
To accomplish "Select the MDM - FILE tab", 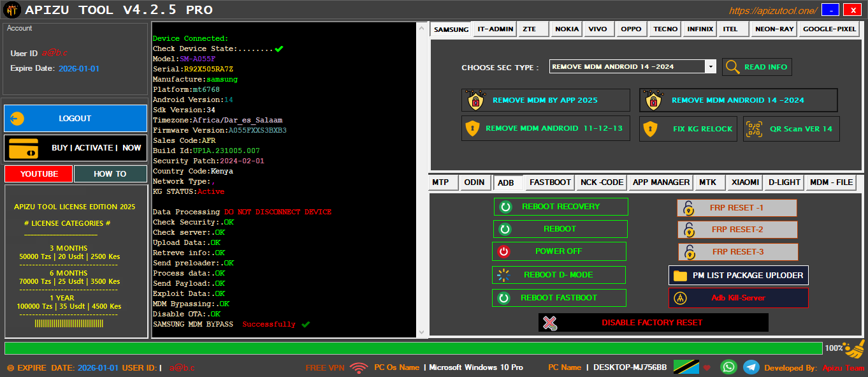I will point(831,182).
